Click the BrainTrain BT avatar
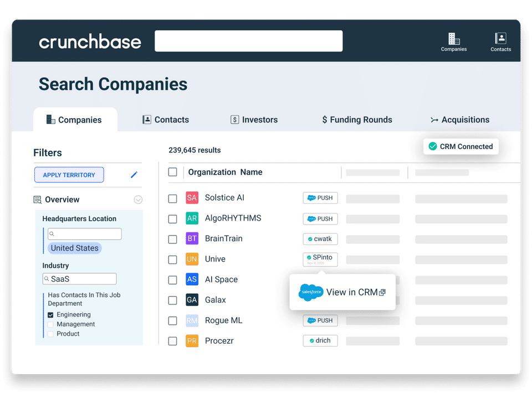This screenshot has width=532, height=393. click(192, 238)
